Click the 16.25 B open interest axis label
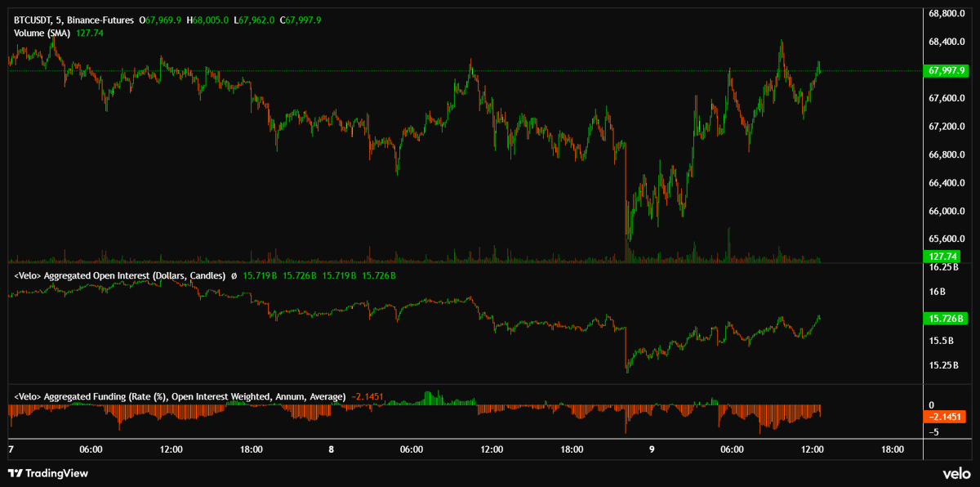Image resolution: width=980 pixels, height=487 pixels. coord(943,267)
